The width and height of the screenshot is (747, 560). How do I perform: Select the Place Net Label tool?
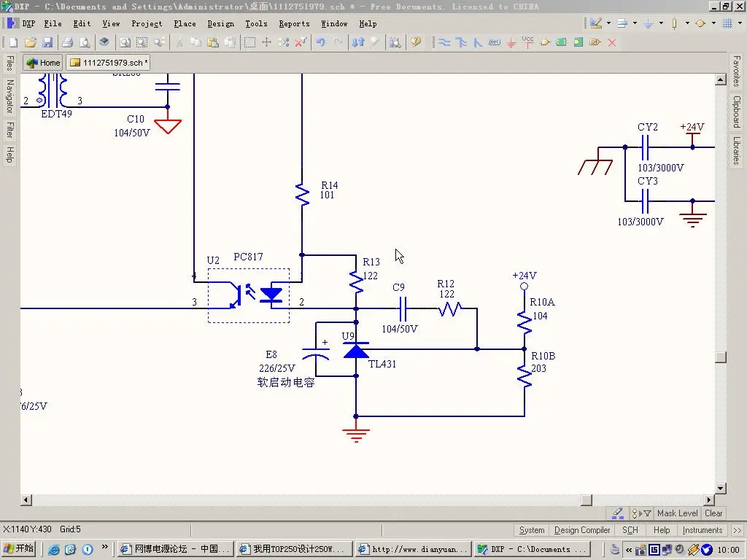click(494, 42)
